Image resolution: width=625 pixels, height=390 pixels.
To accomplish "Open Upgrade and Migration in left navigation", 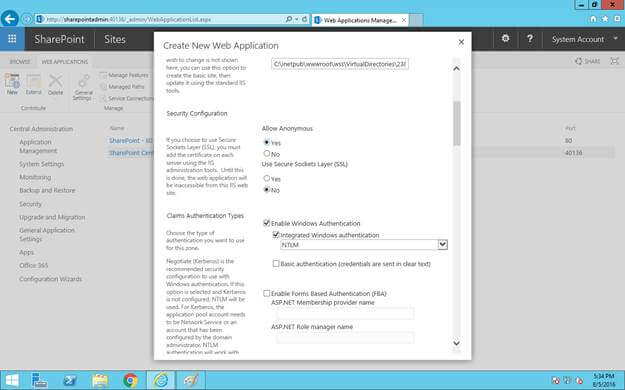I will [x=52, y=217].
